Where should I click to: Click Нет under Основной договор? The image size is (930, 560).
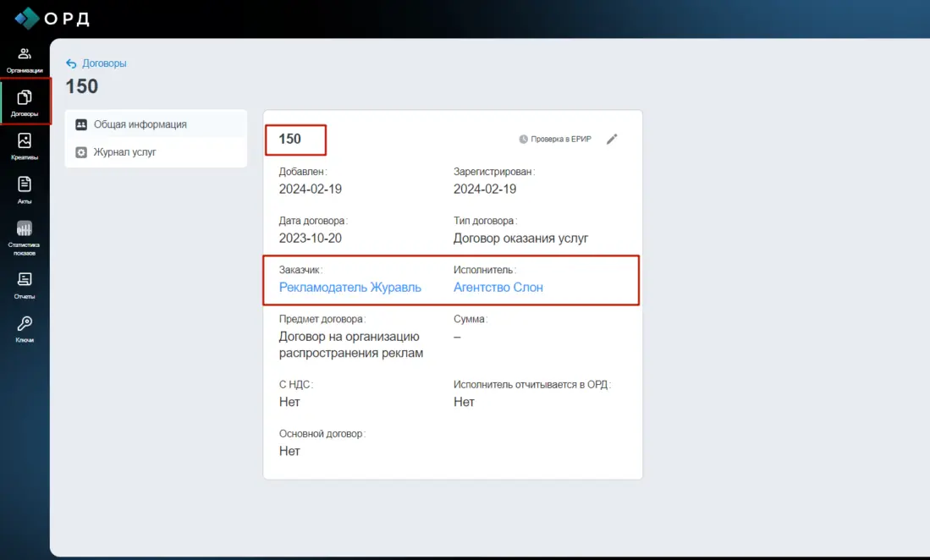point(289,451)
